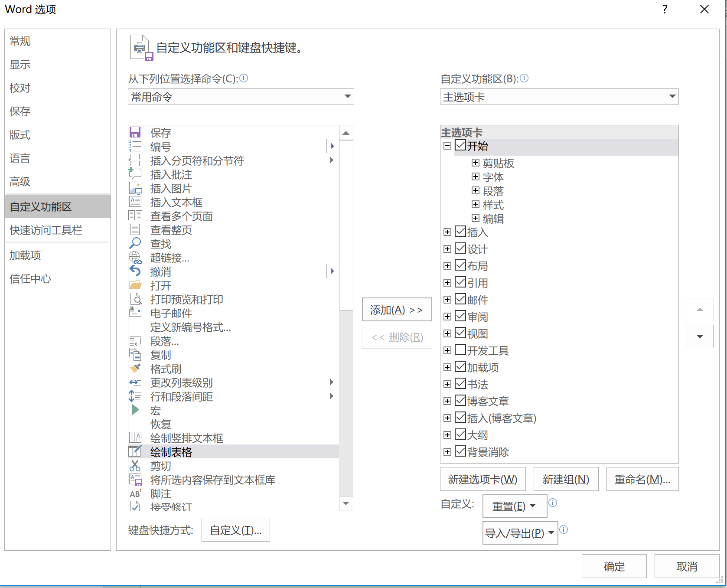Click the Format Painter (格式刷) brush icon
The height and width of the screenshot is (588, 727).
tap(135, 368)
